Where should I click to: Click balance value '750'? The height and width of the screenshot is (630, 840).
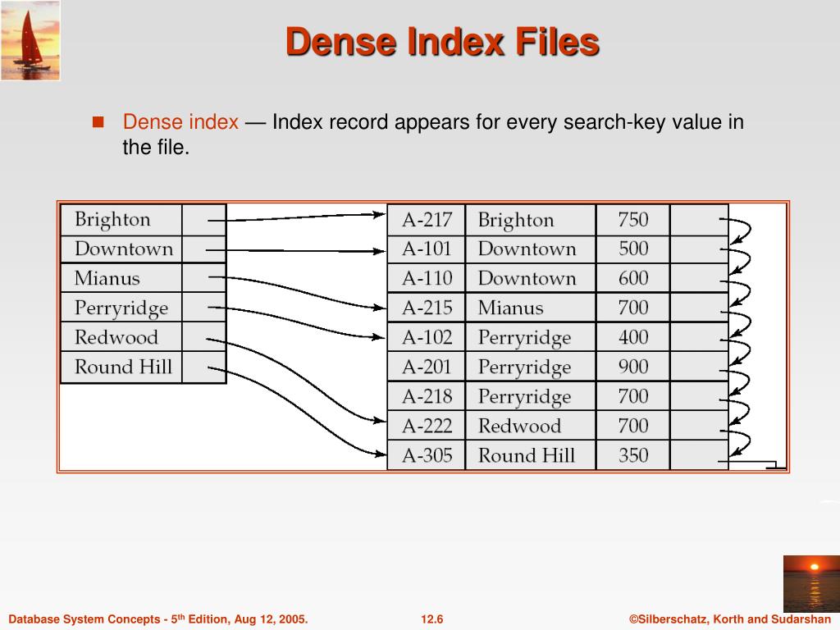point(633,220)
